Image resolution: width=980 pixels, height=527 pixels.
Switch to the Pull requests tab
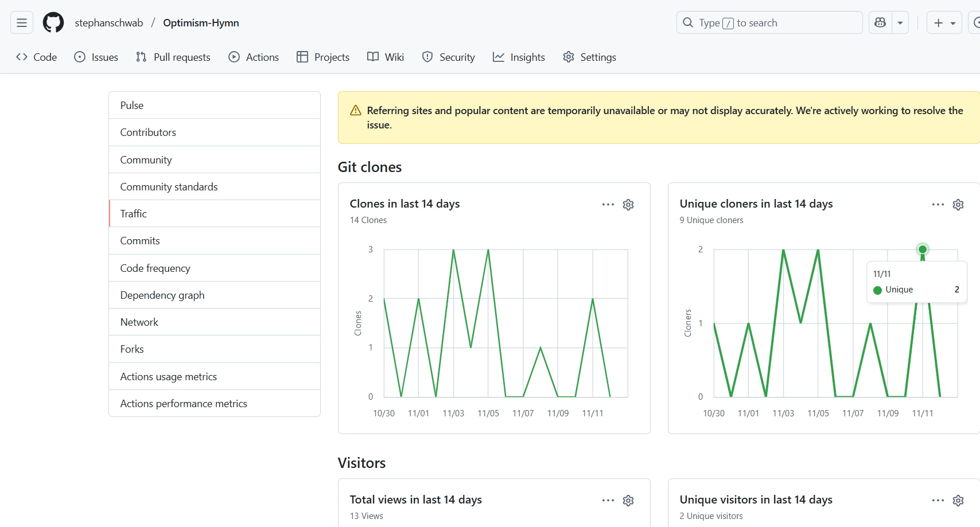pos(173,57)
